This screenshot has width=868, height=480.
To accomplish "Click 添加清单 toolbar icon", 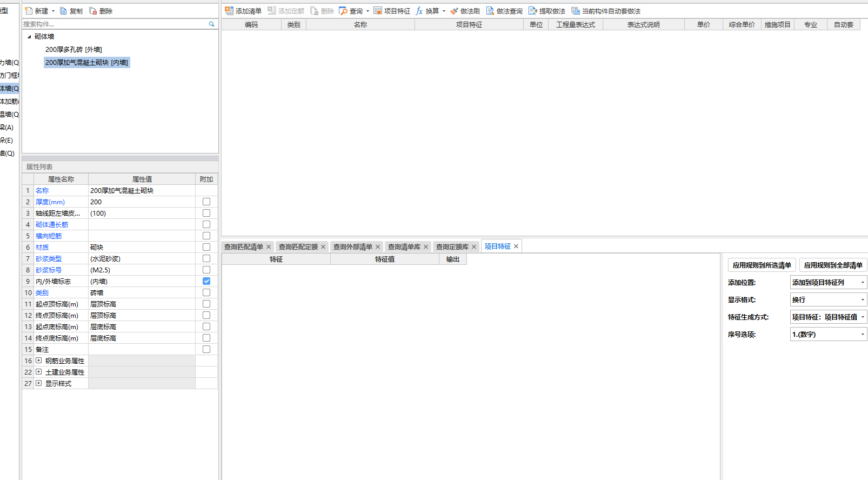I will pos(229,11).
